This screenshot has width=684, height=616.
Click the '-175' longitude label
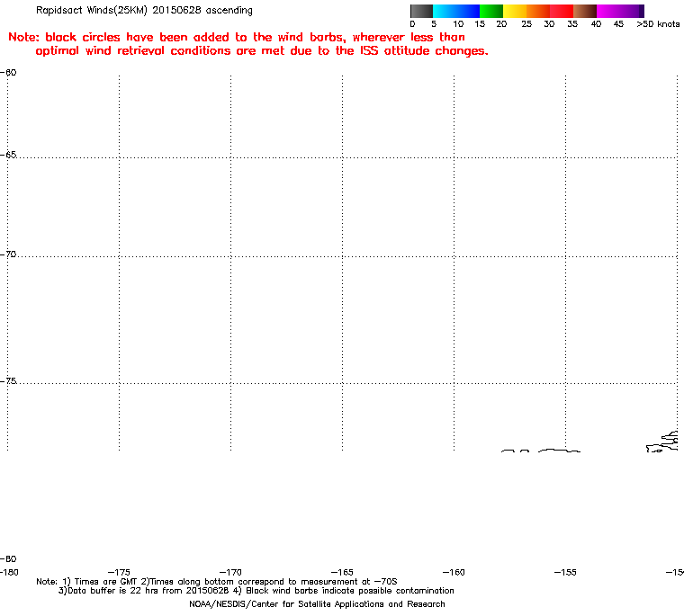(x=119, y=572)
